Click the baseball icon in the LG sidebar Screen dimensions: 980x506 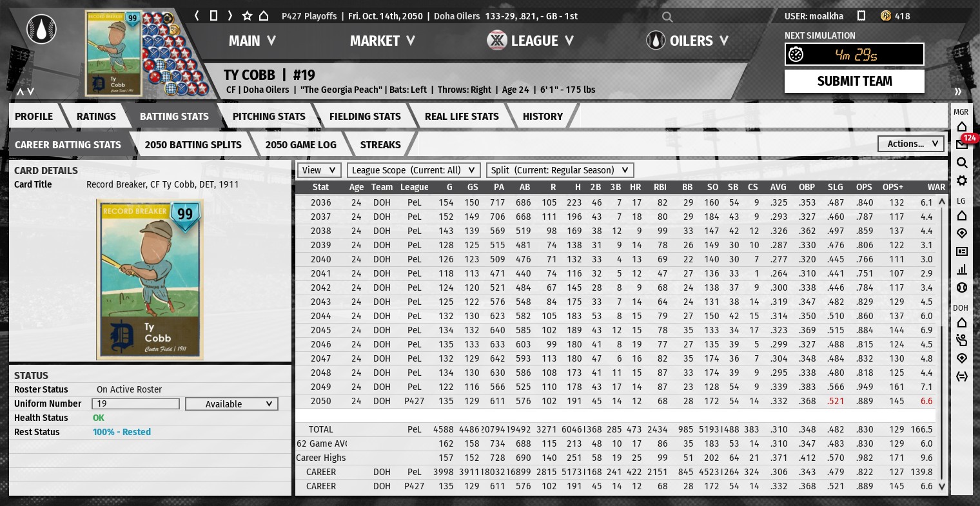[x=961, y=287]
